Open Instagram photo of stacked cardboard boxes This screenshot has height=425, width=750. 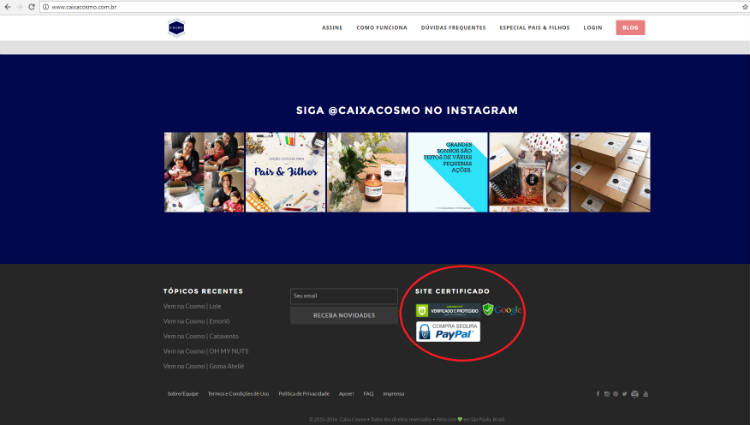610,172
